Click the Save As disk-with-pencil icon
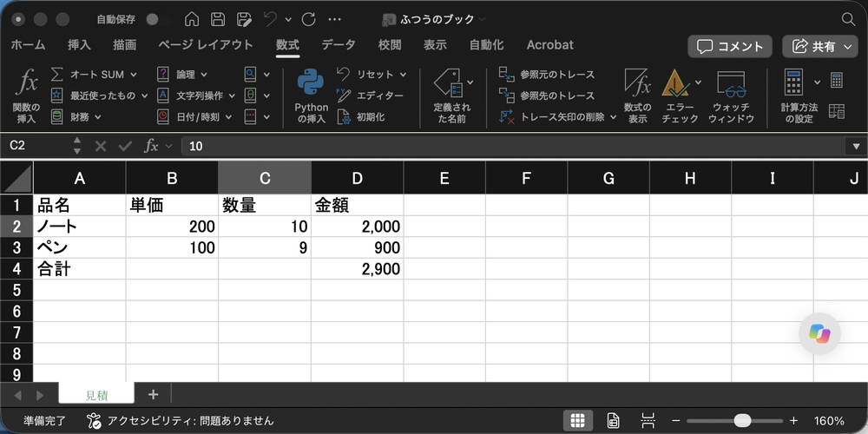 [x=244, y=19]
